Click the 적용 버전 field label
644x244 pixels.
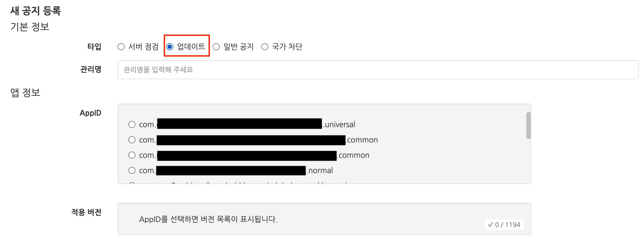coord(86,212)
